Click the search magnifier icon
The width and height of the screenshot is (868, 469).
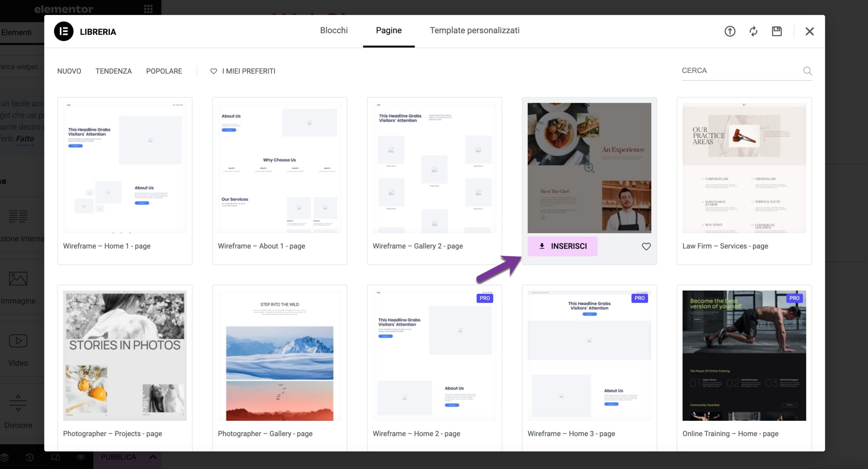click(x=807, y=71)
